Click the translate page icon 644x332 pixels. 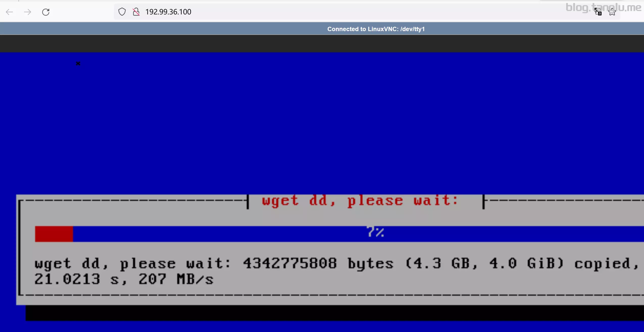(x=598, y=12)
